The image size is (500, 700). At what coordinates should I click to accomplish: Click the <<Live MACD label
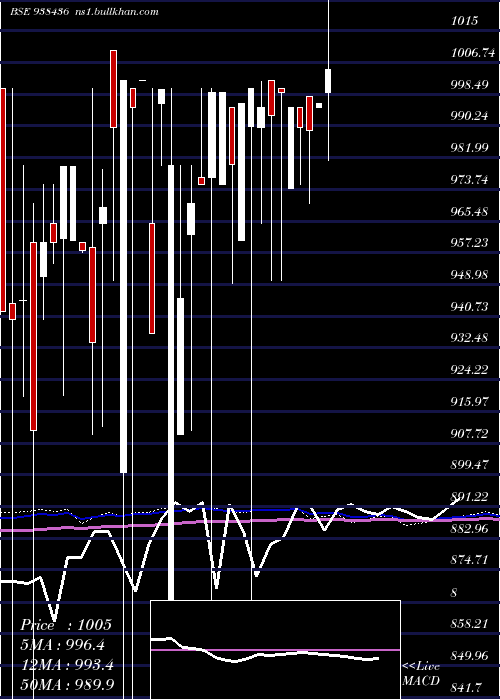coord(421,674)
